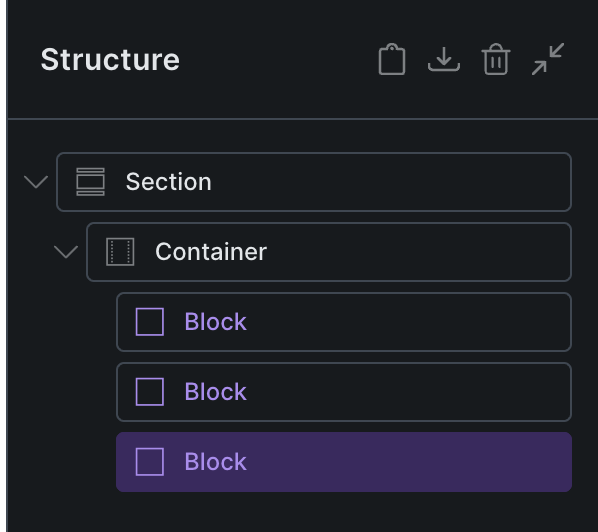Collapse all using the inward arrows icon
The height and width of the screenshot is (532, 598).
(548, 59)
